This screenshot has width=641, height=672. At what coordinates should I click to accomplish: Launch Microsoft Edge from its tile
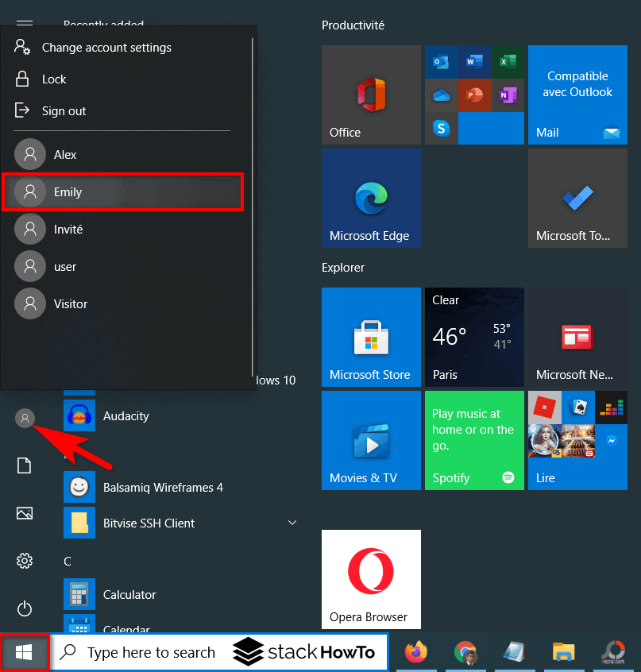pyautogui.click(x=370, y=198)
